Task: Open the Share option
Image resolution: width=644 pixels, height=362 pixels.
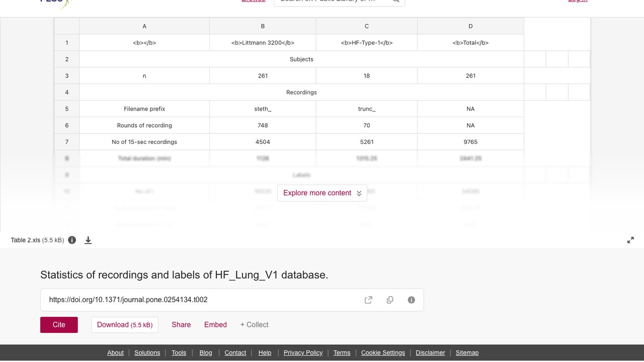Action: point(181,325)
